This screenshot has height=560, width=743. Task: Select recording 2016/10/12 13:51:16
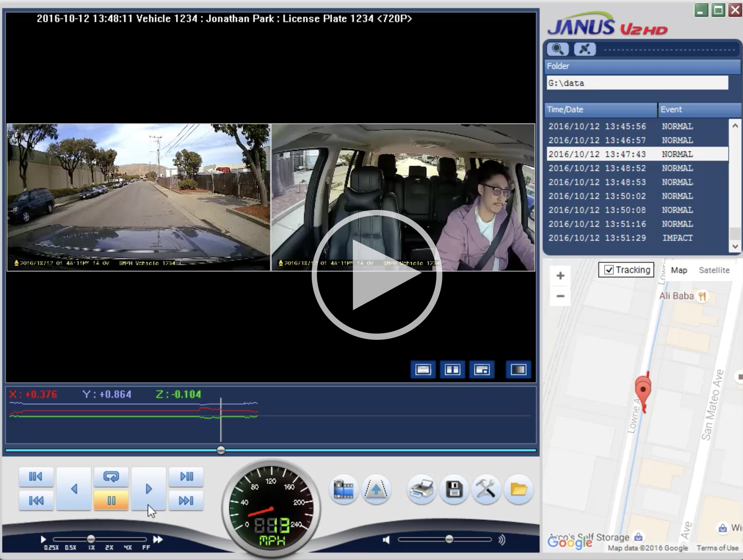[637, 224]
